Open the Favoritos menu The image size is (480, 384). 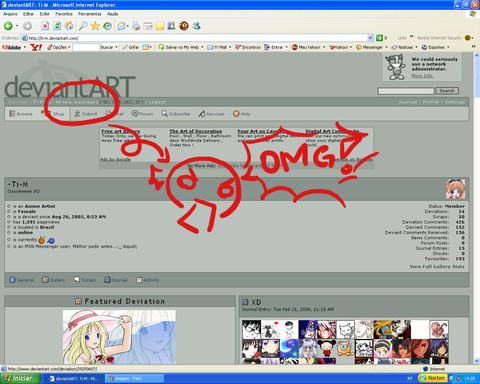pyautogui.click(x=64, y=14)
